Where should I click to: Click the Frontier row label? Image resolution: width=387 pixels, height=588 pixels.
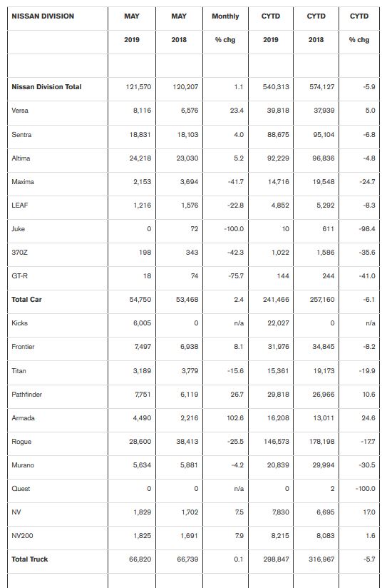click(23, 347)
